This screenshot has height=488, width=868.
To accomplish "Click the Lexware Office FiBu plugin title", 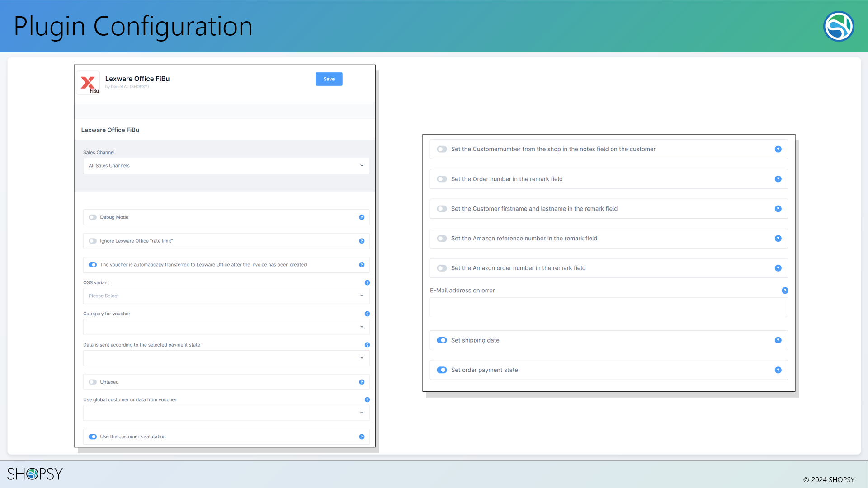I will (137, 79).
